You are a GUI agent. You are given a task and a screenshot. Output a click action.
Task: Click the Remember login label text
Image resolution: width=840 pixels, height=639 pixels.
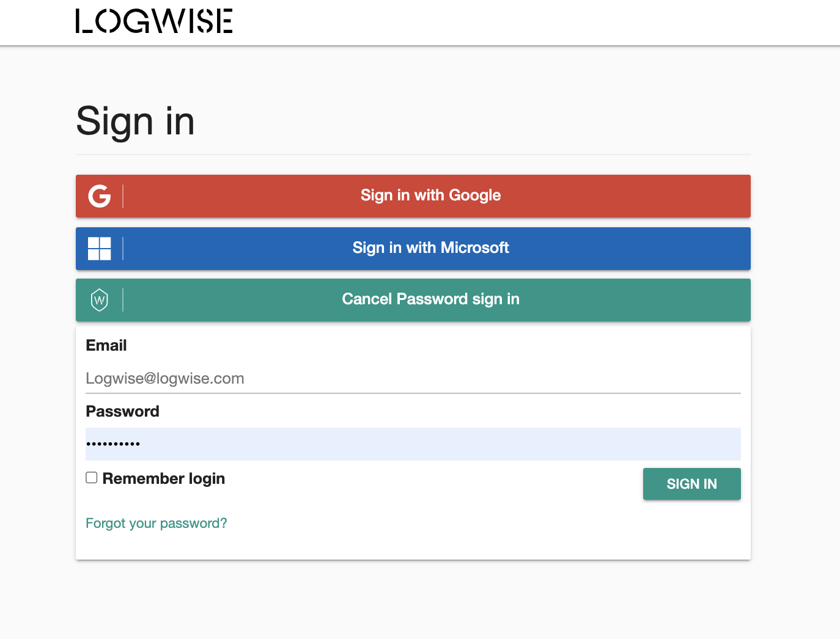(163, 478)
